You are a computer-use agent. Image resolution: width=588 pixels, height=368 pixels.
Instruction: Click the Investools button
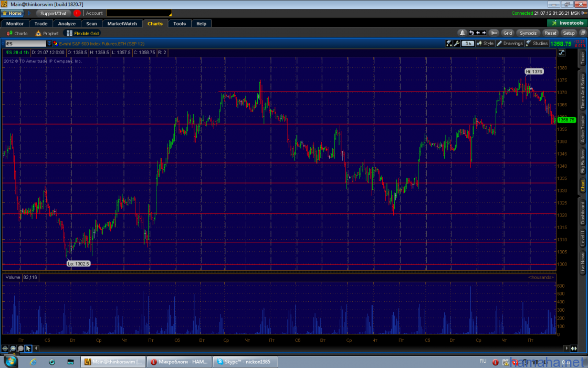click(x=568, y=23)
